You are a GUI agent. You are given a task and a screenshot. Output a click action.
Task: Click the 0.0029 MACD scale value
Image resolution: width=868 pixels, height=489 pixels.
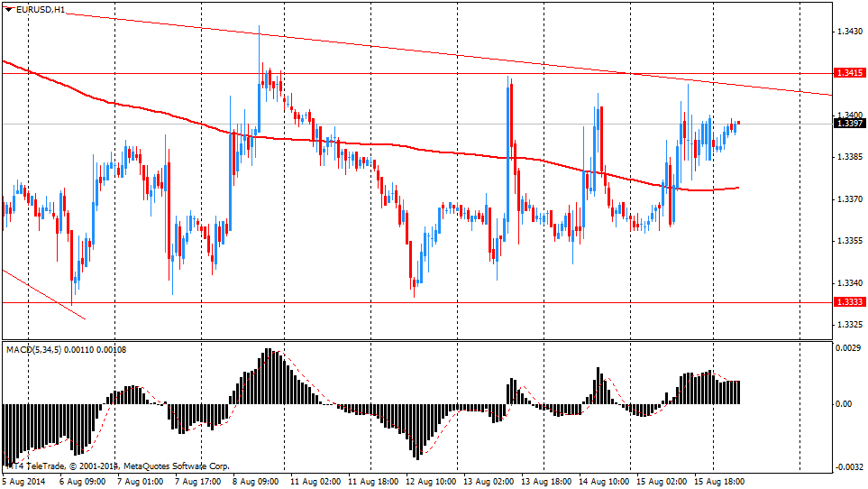point(847,347)
